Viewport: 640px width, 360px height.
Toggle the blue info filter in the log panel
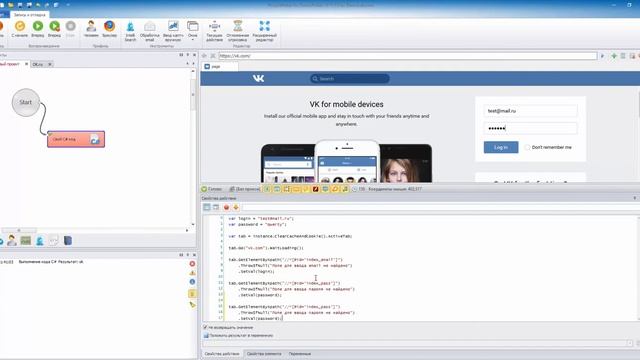(192, 282)
